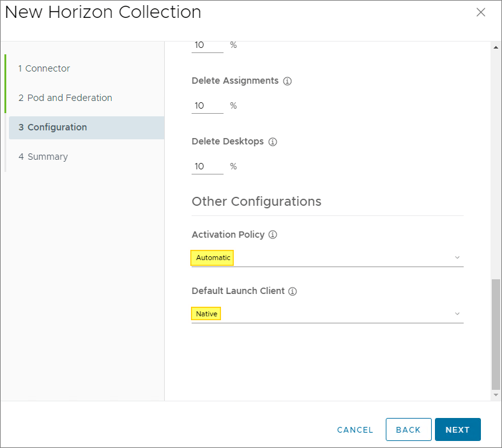The image size is (502, 448).
Task: Jump to the Summary step
Action: [43, 157]
